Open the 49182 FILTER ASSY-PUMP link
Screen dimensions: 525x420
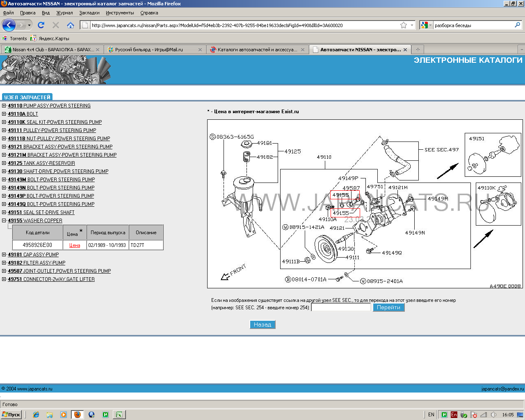point(37,263)
